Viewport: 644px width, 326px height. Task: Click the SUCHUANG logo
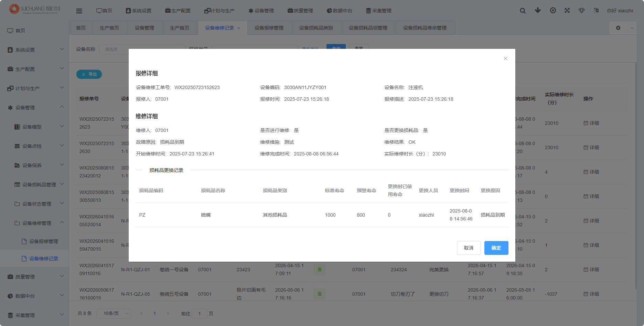35,9
